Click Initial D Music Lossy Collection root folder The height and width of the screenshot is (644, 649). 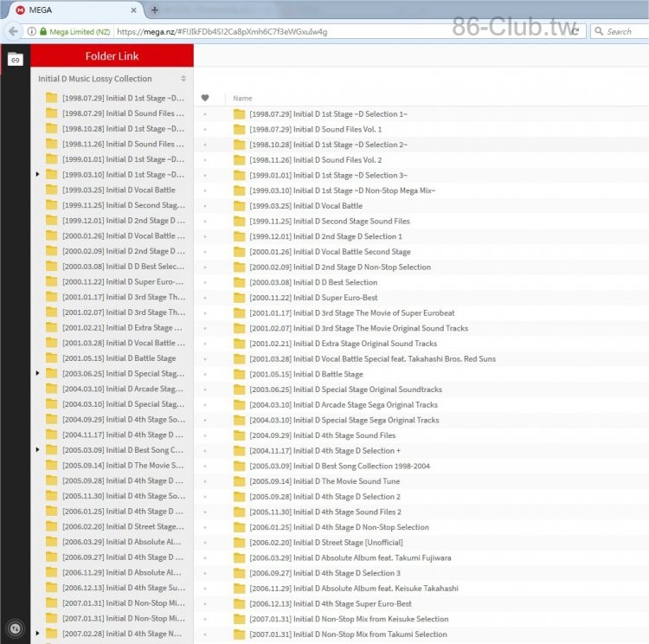coord(95,79)
